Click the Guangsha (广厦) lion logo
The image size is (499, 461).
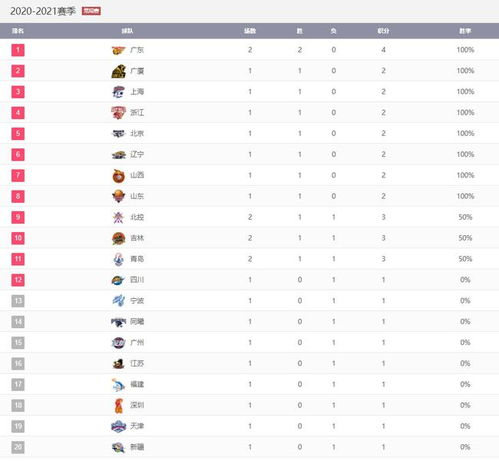118,71
